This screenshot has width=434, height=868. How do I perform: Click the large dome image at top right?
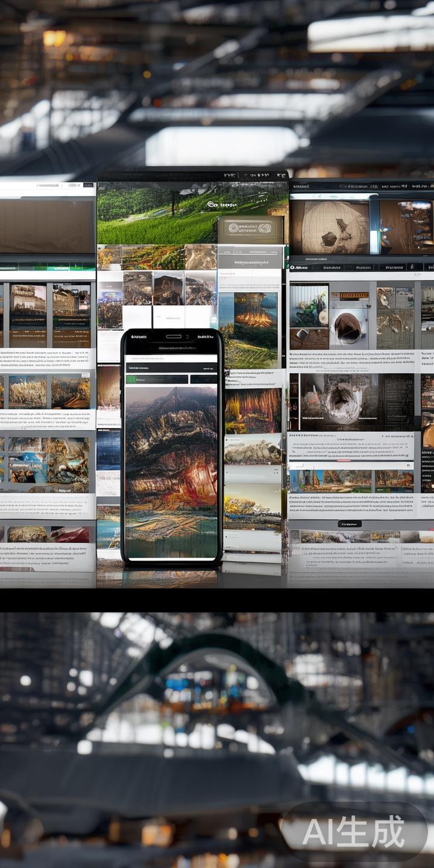coord(329,227)
